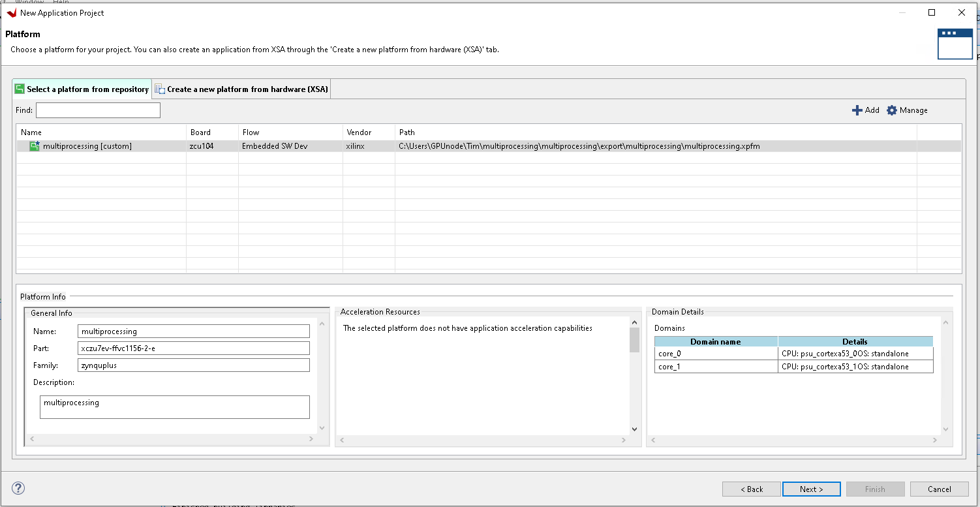Click Acceleration Resources scroll down arrow
This screenshot has width=980, height=507.
tap(634, 429)
